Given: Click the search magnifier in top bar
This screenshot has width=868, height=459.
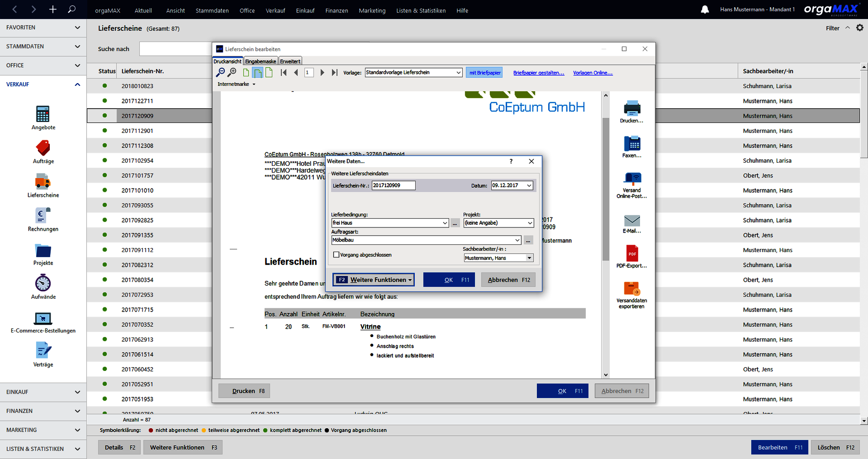Looking at the screenshot, I should point(72,9).
